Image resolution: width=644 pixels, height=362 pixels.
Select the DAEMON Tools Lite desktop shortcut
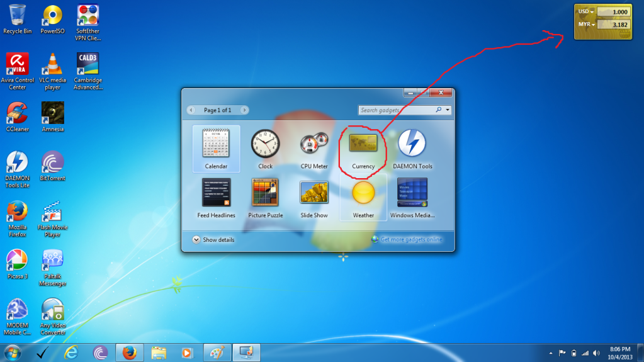(x=17, y=169)
